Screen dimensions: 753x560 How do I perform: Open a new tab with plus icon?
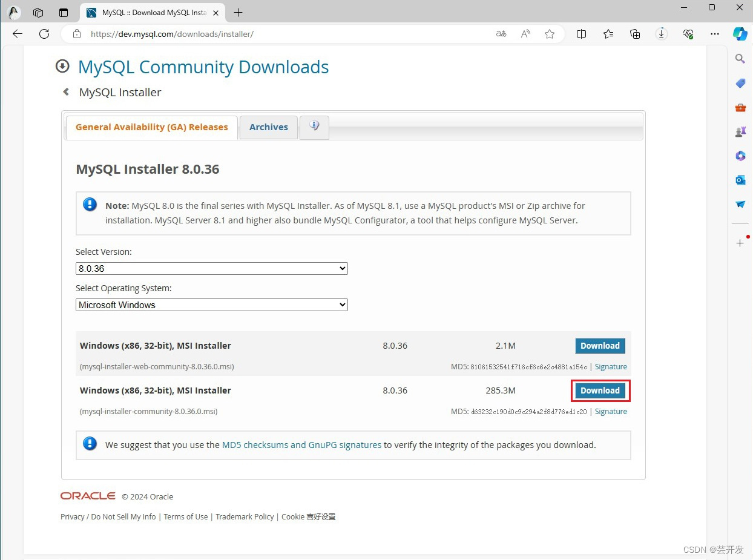(238, 13)
